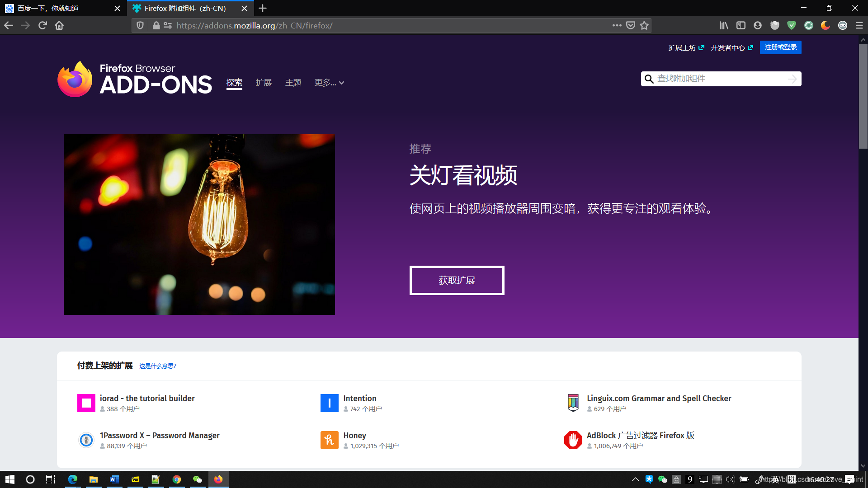Open Firefox hamburger menu

click(859, 26)
